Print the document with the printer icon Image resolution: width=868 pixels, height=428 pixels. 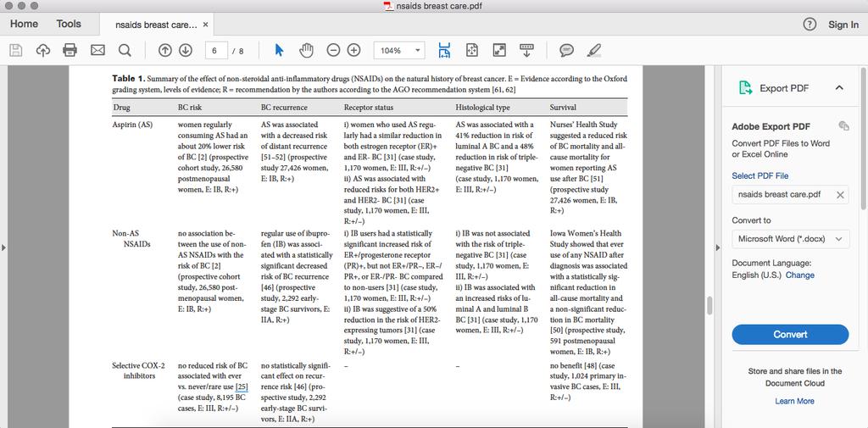click(x=70, y=50)
